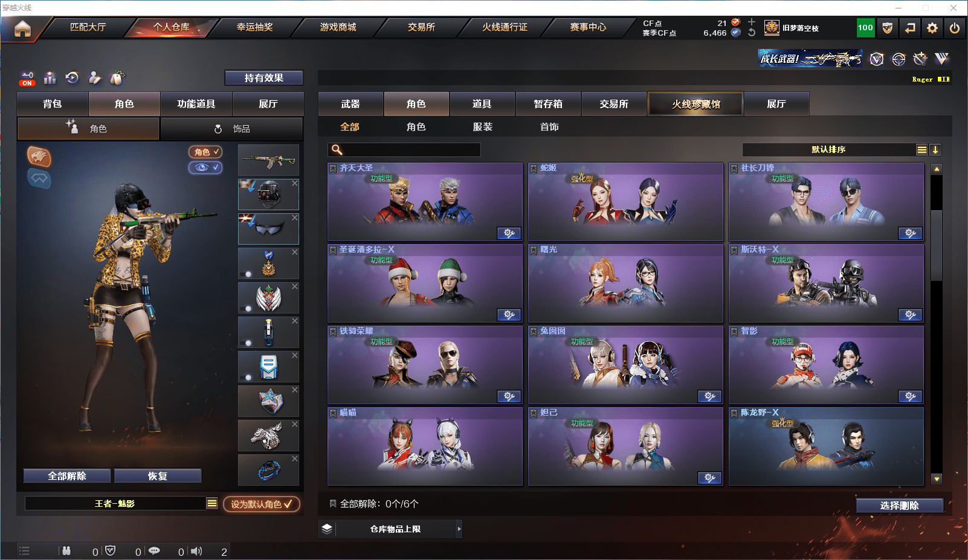
Task: Open settings gear on 斯沃特-X card
Action: click(x=910, y=315)
